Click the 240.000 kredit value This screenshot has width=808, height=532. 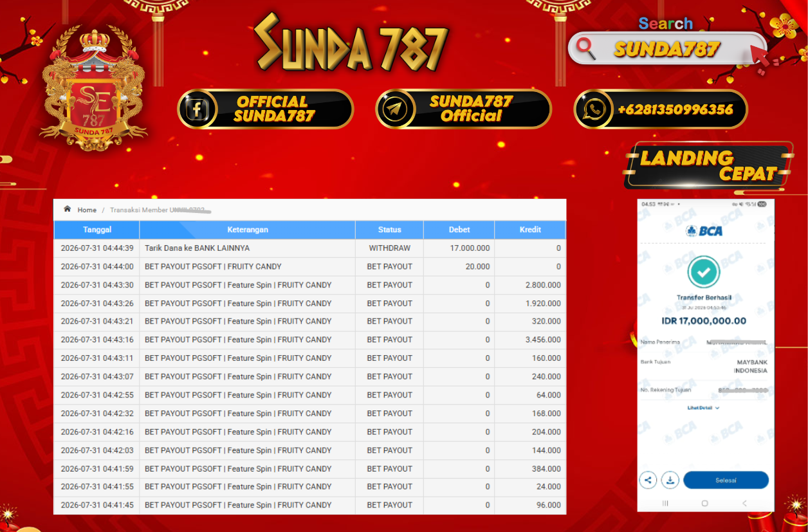547,376
